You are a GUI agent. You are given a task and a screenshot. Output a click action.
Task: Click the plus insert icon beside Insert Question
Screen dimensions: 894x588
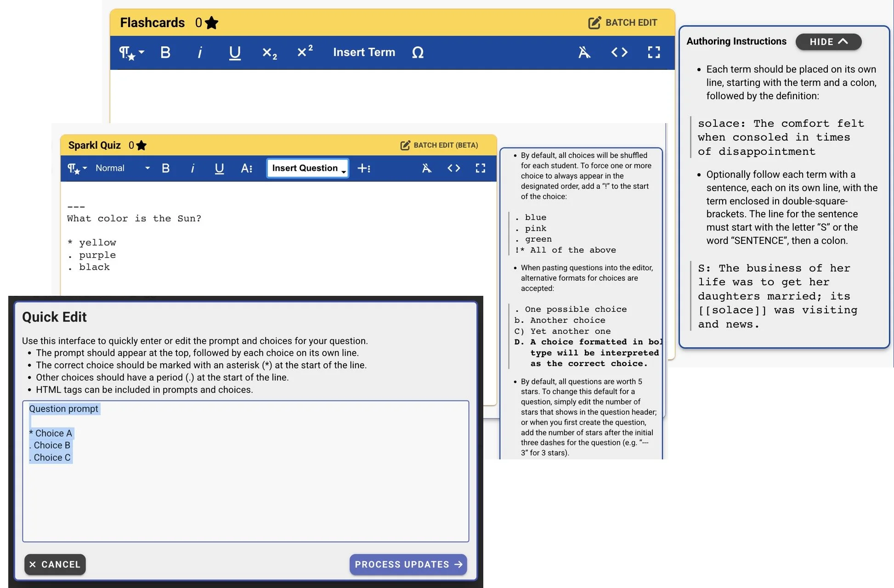(364, 168)
